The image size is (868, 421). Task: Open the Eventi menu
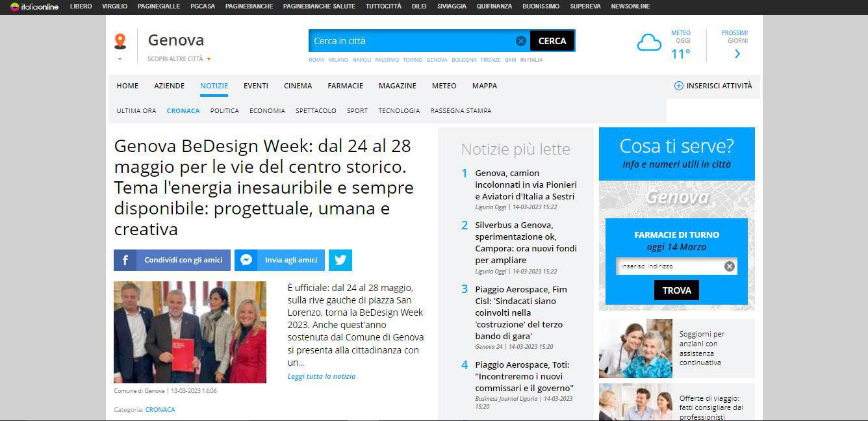click(256, 86)
